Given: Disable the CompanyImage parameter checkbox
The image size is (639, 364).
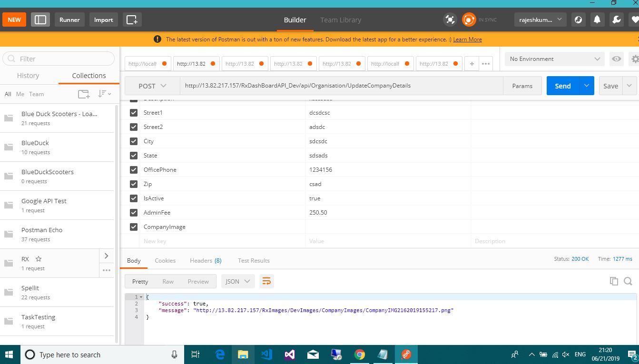Looking at the screenshot, I should pyautogui.click(x=134, y=227).
